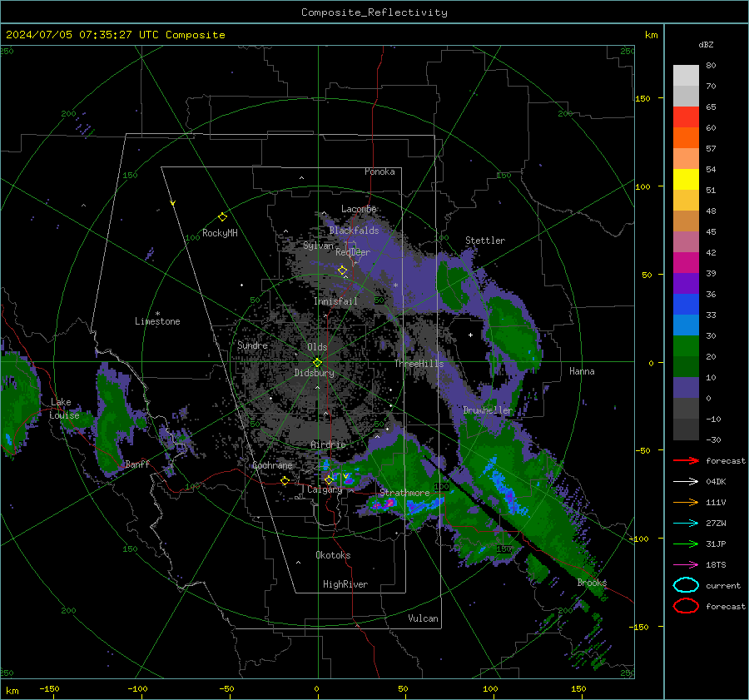Click the bright green swatch below the 30 label
Screen dimensions: 749x700
click(686, 346)
